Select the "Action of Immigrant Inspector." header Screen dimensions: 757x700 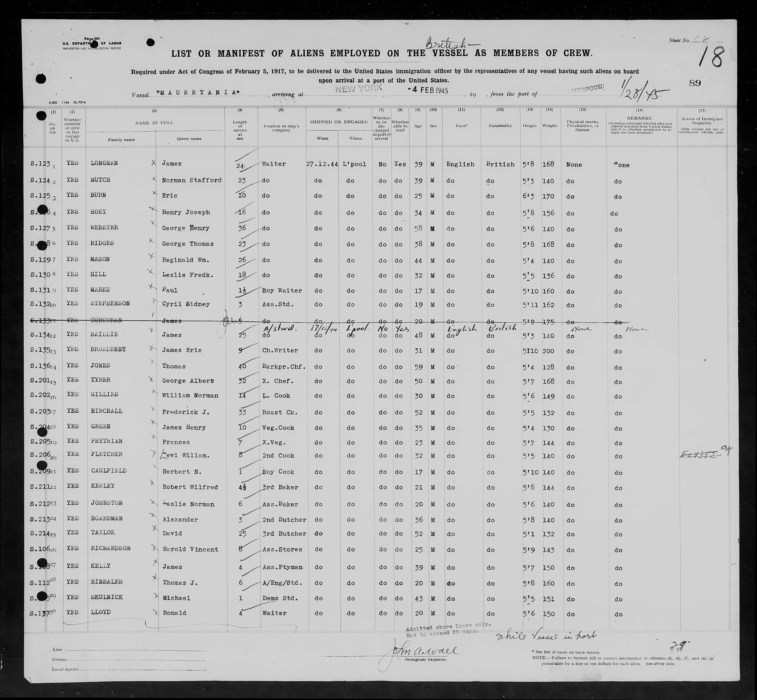point(702,121)
